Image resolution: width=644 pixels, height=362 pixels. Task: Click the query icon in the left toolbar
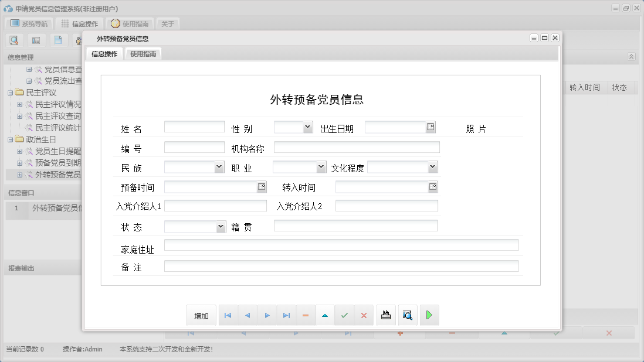14,40
